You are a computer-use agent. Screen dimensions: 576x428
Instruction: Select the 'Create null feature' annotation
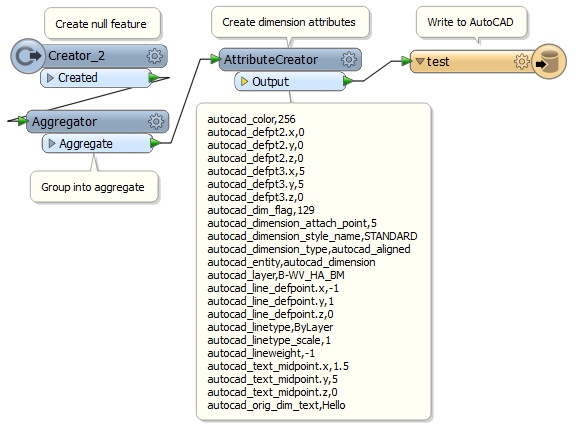pos(102,24)
